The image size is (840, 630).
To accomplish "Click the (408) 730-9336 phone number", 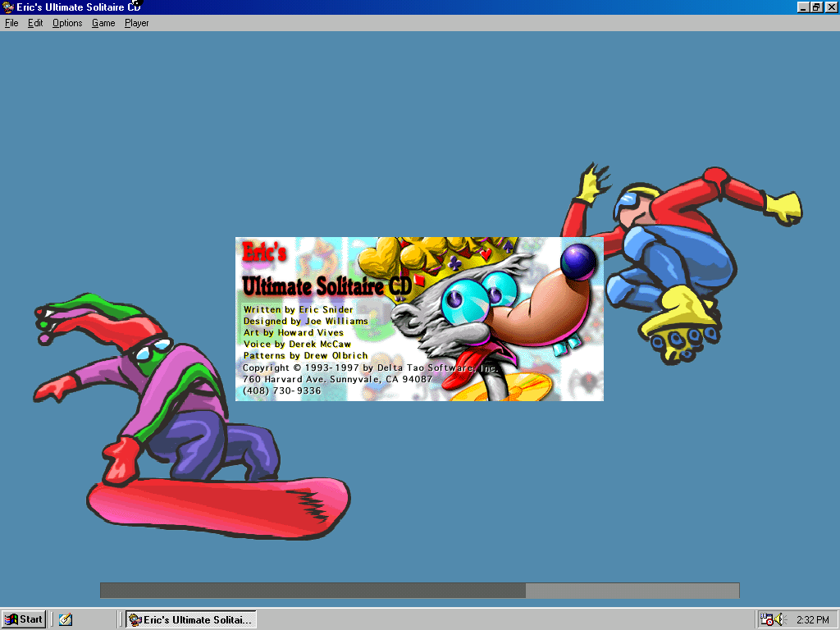I will tap(282, 391).
